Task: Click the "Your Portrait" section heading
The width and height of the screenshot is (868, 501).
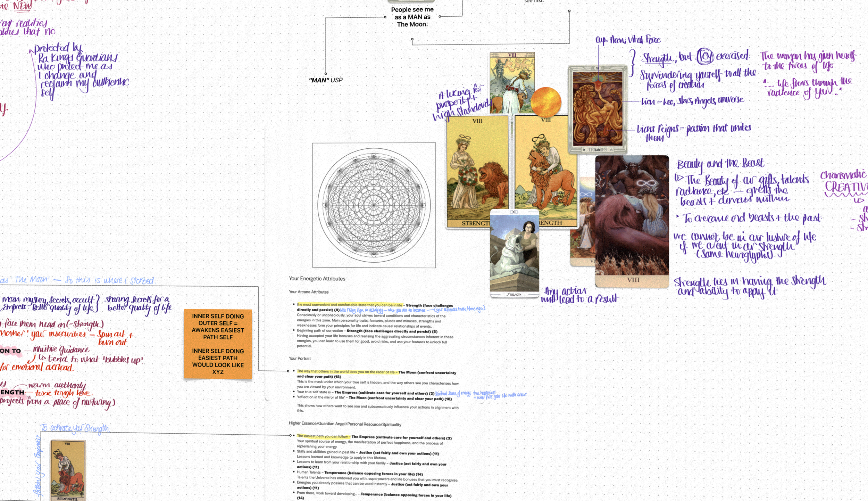Action: [300, 359]
